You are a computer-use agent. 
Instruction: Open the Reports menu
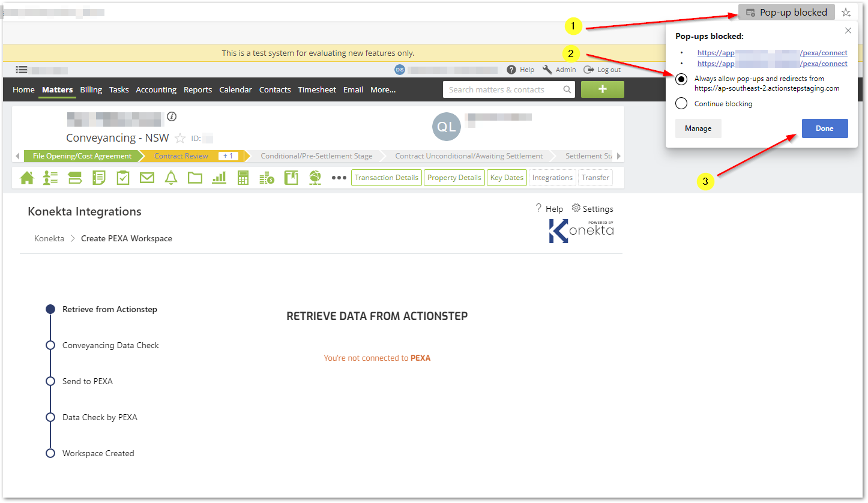click(198, 89)
